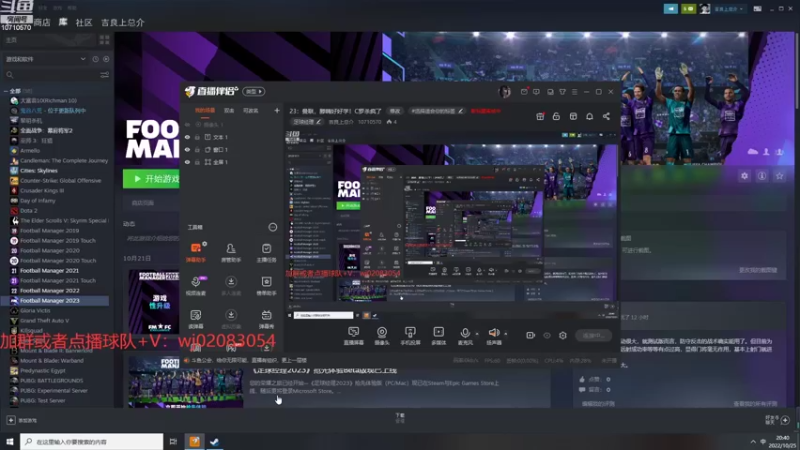Switch to the 可装客 scene tab

click(x=251, y=110)
